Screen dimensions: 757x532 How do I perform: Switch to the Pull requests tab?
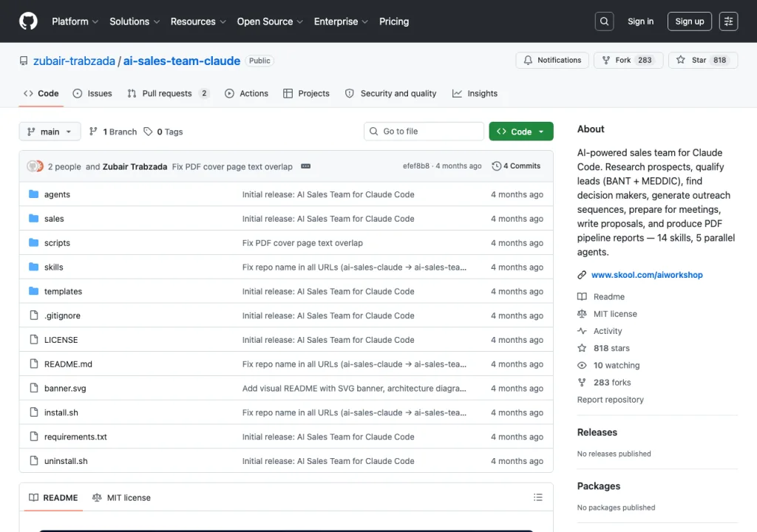pos(168,93)
